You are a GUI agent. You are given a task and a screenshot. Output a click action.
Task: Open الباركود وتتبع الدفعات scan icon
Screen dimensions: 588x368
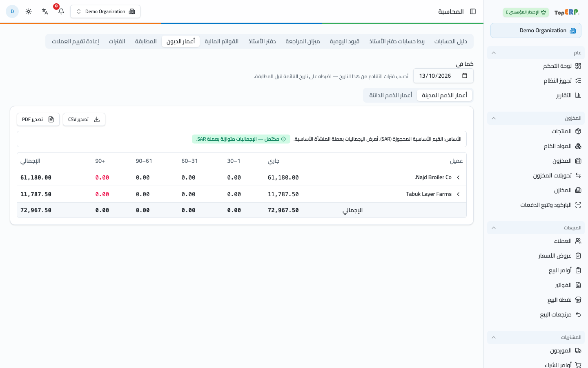[578, 205]
